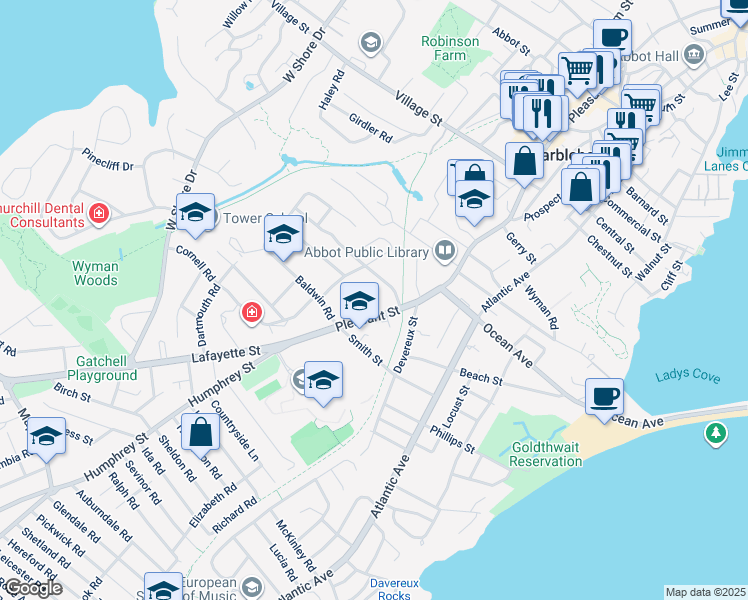Select the shopping bag marker near Prospect St

pyautogui.click(x=580, y=187)
